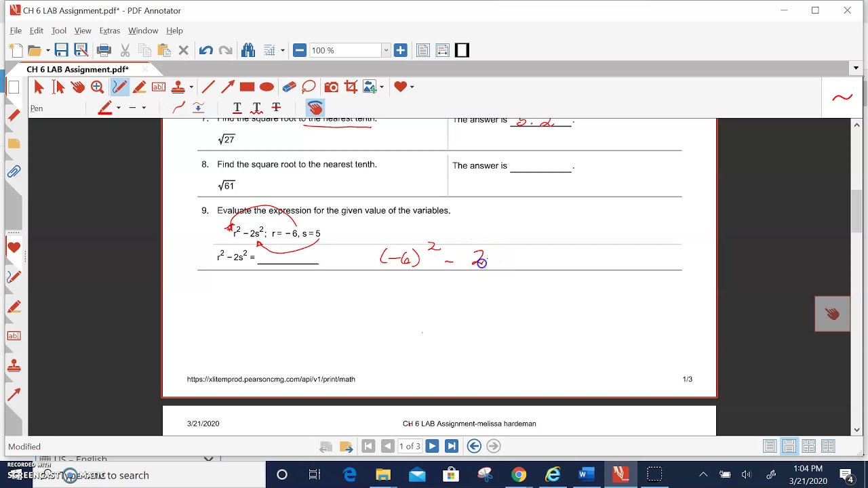Select the arrow Select tool in annotation toolbar
The width and height of the screenshot is (868, 488).
(39, 87)
